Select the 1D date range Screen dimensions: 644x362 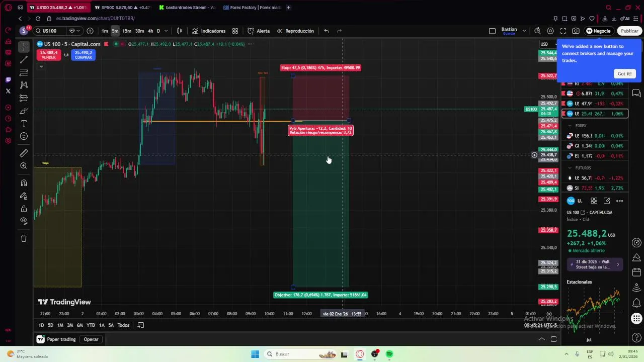[41, 325]
